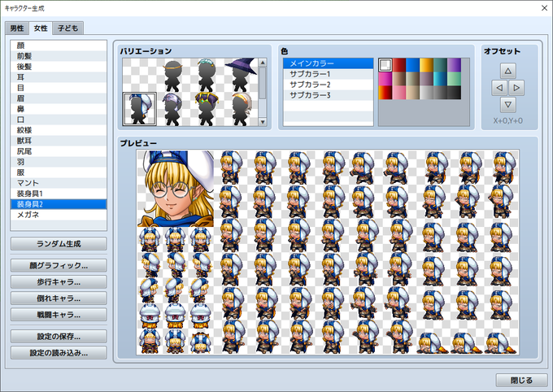Select 耳 in parts list
Screen dimensions: 553x392
coord(59,77)
